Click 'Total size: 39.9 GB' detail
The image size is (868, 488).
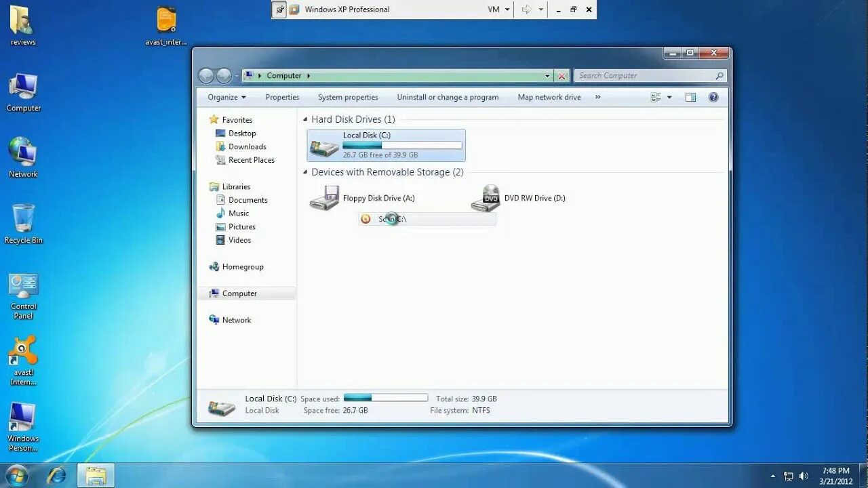point(467,399)
